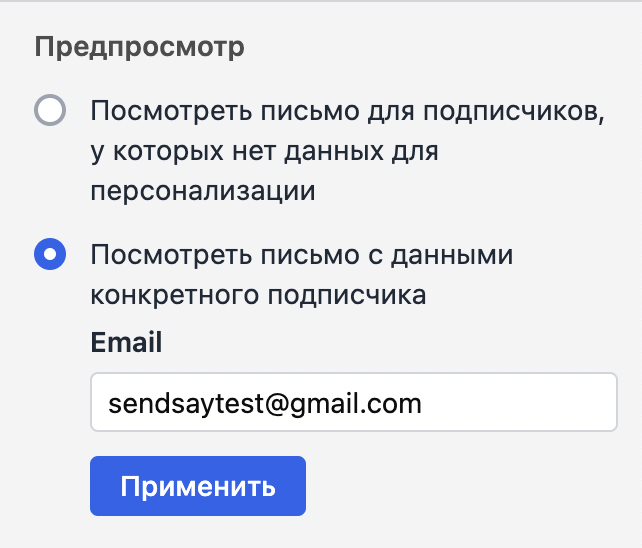Click the "у которых нет данных для" line
642x548 pixels.
(265, 151)
